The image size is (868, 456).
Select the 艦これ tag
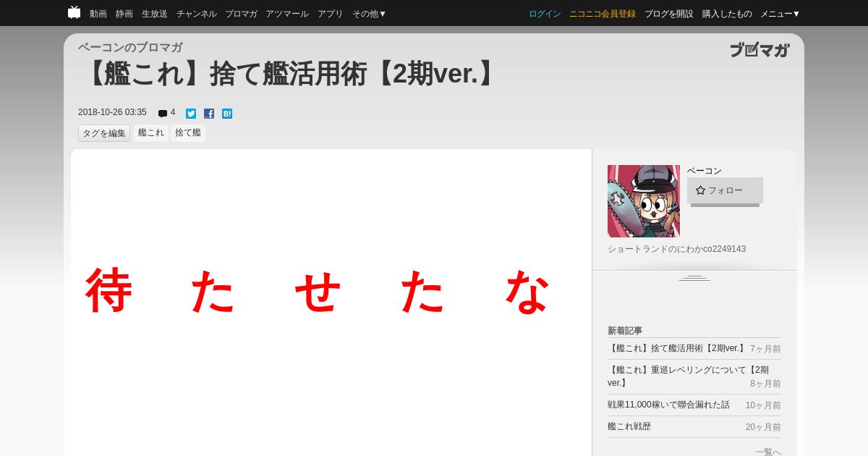tap(151, 133)
